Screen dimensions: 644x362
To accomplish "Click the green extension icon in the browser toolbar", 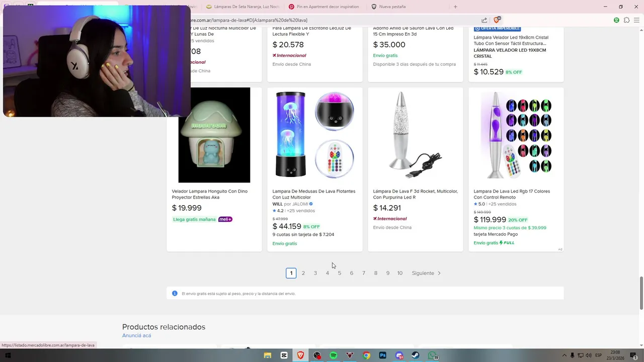I will [x=616, y=20].
